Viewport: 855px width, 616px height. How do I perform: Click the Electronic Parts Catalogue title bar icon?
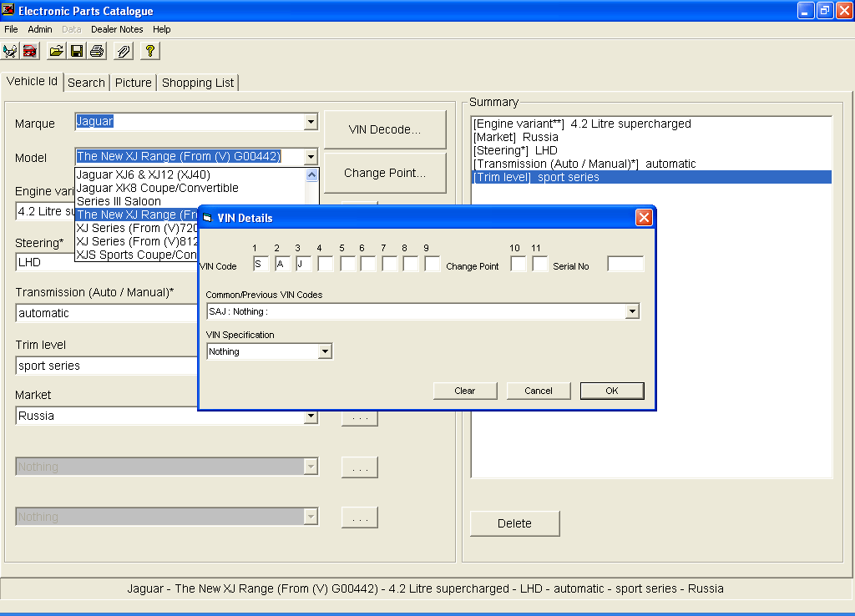tap(8, 10)
